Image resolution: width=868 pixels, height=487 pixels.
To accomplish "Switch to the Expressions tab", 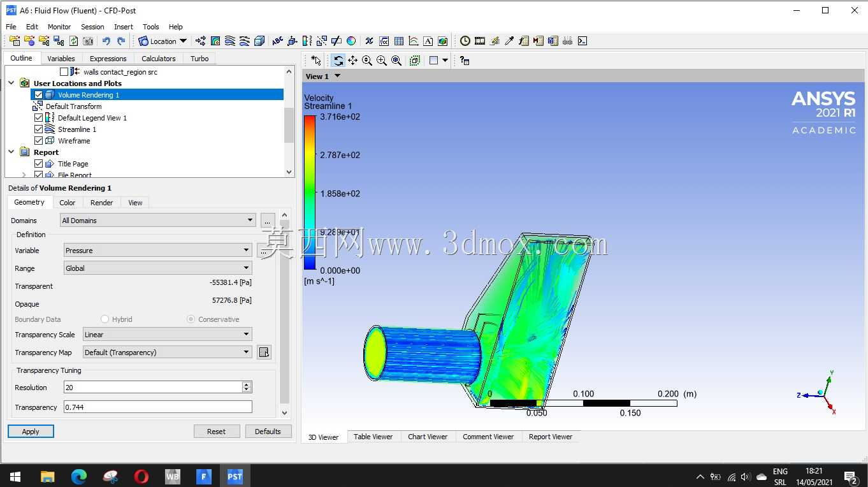I will click(108, 58).
